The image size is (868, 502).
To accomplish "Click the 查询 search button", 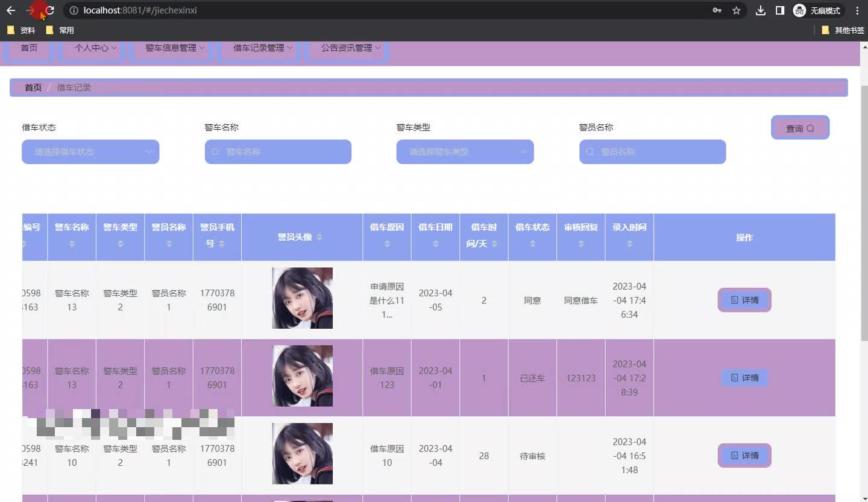I will 800,127.
